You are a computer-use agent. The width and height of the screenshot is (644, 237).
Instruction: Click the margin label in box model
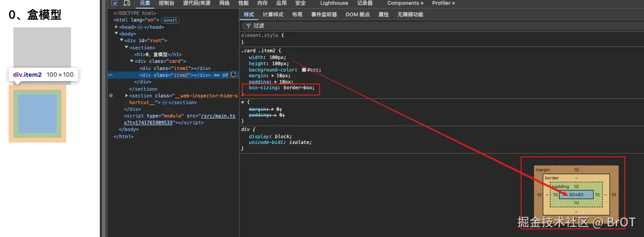[543, 170]
